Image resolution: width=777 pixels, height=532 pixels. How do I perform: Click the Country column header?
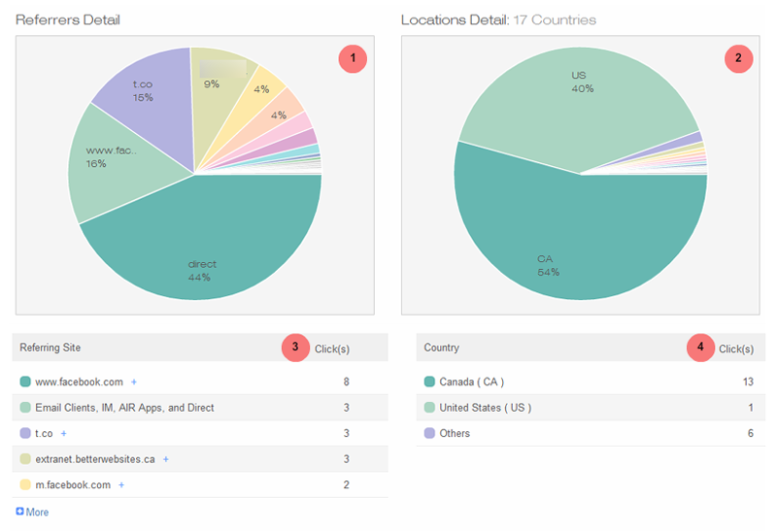(x=442, y=348)
